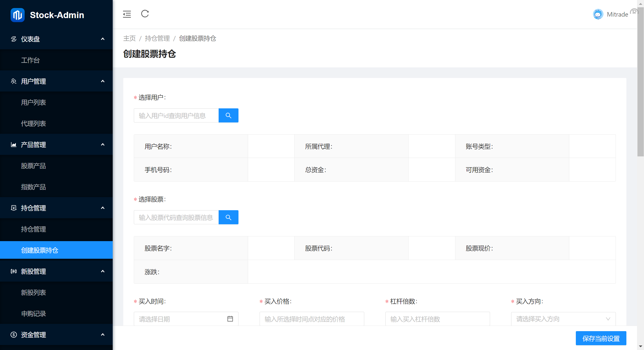Click the Stock-Admin logo icon
This screenshot has width=644, height=350.
(x=17, y=15)
